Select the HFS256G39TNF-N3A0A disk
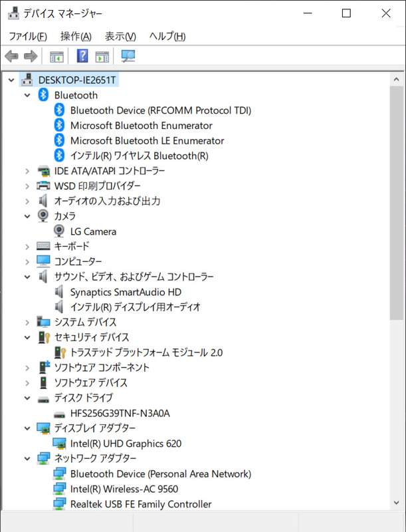 click(120, 413)
